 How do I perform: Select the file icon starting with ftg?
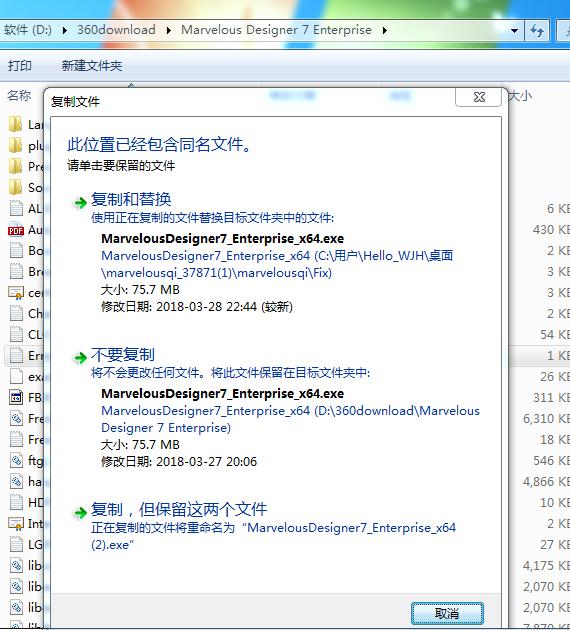click(x=16, y=460)
